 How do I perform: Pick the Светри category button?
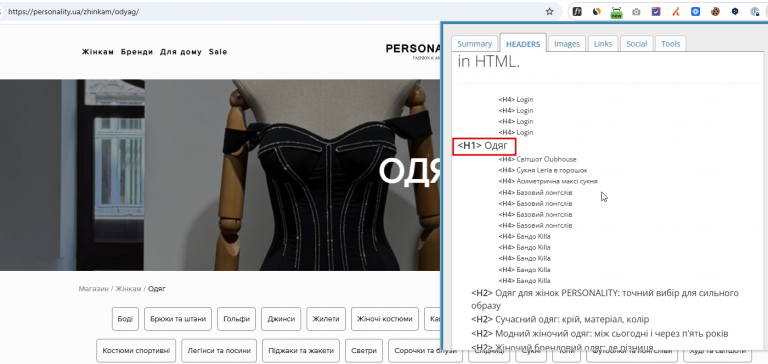click(x=364, y=351)
